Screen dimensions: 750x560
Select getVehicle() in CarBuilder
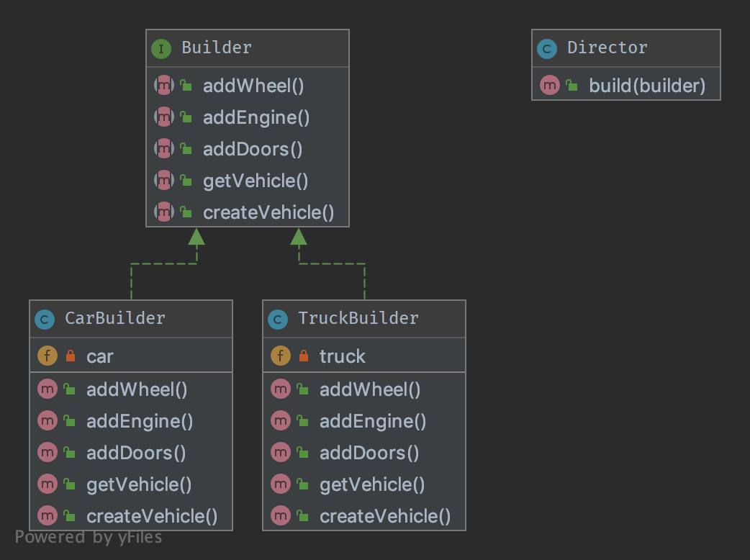139,484
